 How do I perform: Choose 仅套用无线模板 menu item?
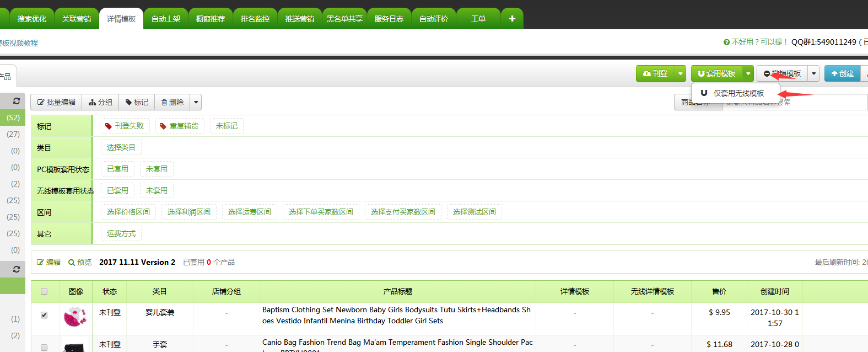coord(736,93)
